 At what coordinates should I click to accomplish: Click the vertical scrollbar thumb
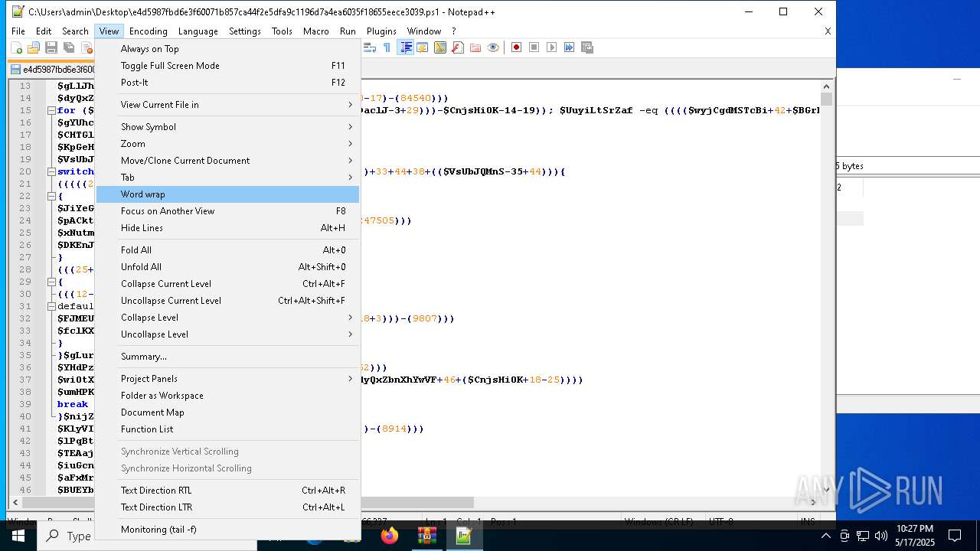826,99
